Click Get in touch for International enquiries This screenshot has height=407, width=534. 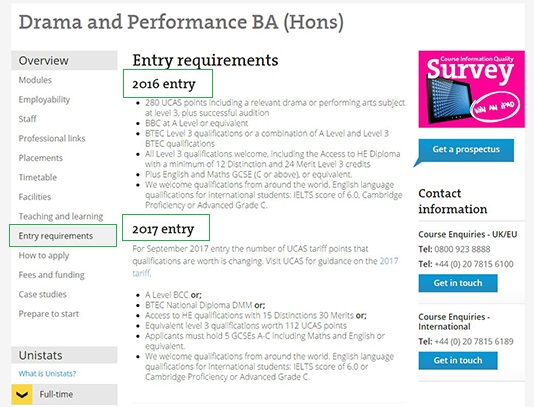(x=458, y=360)
